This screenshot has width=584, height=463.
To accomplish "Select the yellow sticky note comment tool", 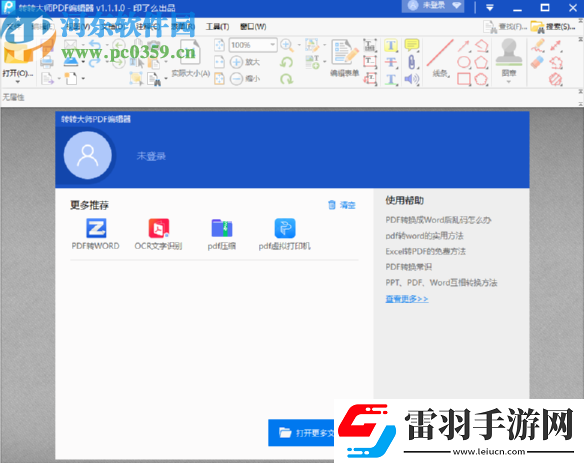I will [412, 45].
